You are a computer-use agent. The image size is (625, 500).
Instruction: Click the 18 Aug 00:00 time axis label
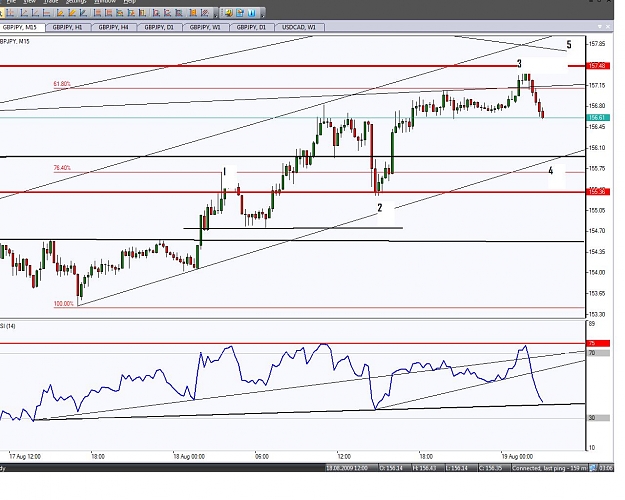(x=189, y=457)
